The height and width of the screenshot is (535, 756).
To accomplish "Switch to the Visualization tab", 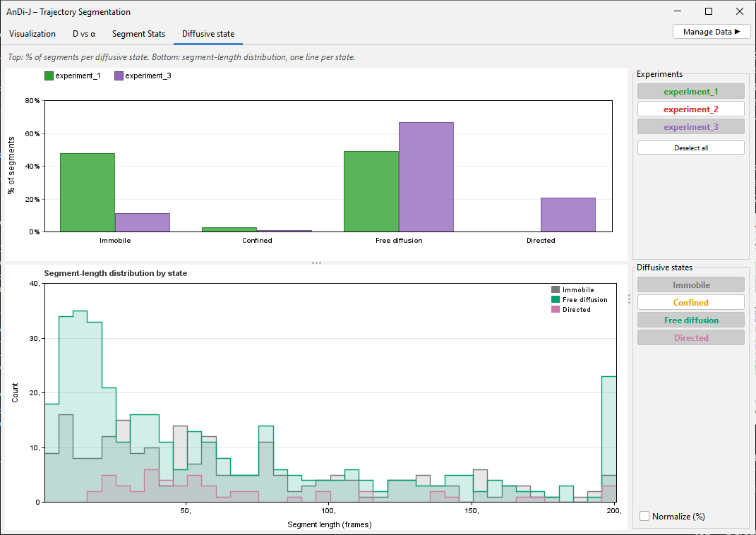I will [x=32, y=34].
